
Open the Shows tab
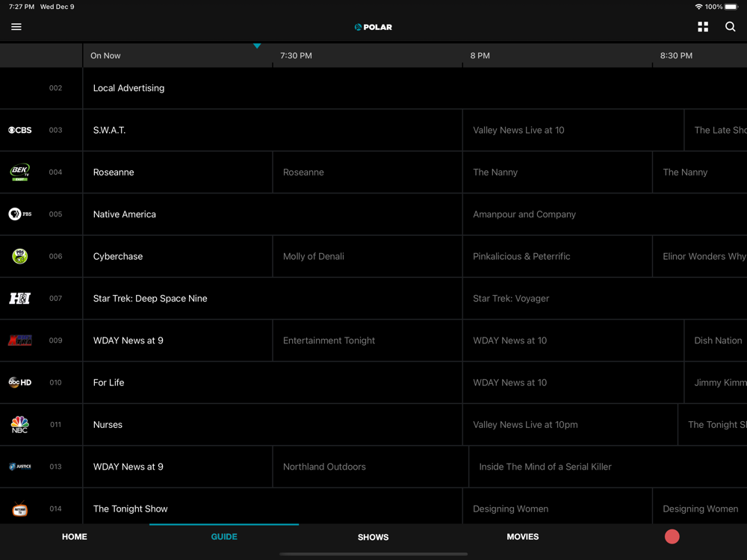[x=373, y=537]
